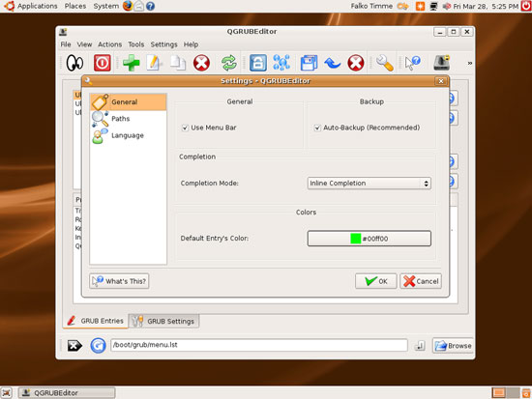The height and width of the screenshot is (399, 532).
Task: Select the Language settings category
Action: coord(128,135)
